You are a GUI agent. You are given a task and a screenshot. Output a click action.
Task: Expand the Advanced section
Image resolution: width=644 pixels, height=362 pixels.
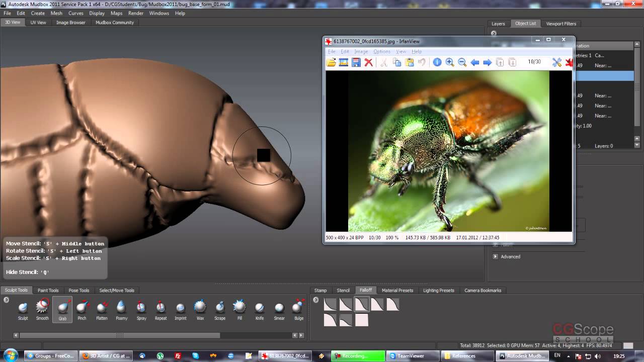tap(496, 256)
